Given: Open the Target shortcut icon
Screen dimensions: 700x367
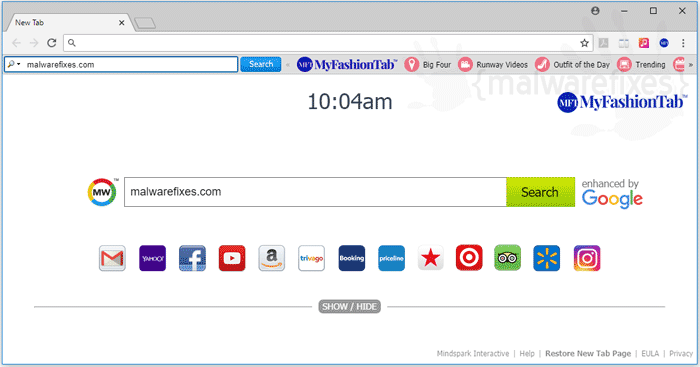Looking at the screenshot, I should coord(469,258).
